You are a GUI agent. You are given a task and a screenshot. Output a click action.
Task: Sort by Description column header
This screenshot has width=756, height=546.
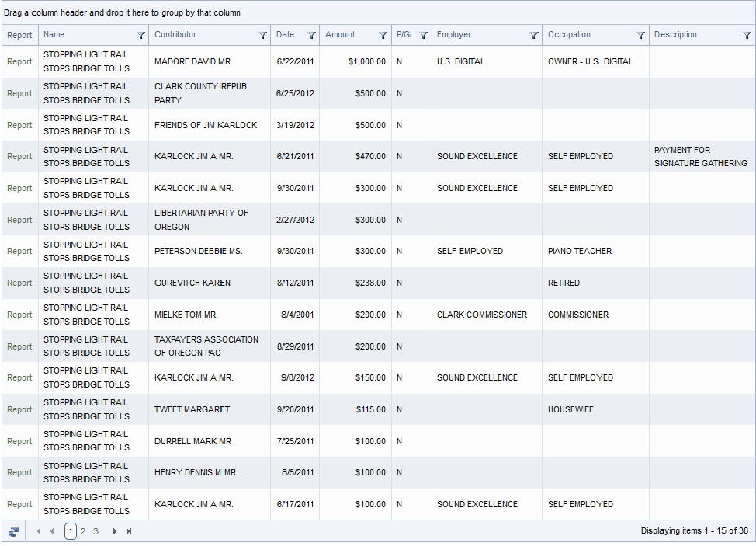[x=675, y=35]
